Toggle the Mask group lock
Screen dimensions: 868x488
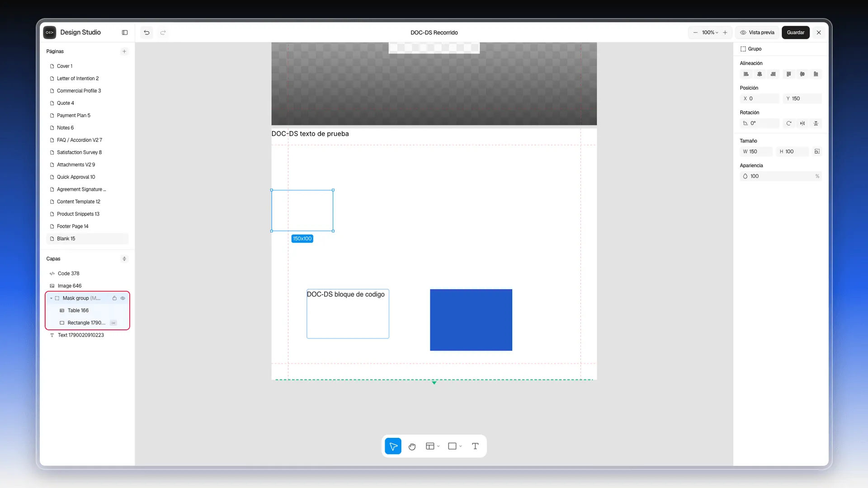click(x=114, y=298)
